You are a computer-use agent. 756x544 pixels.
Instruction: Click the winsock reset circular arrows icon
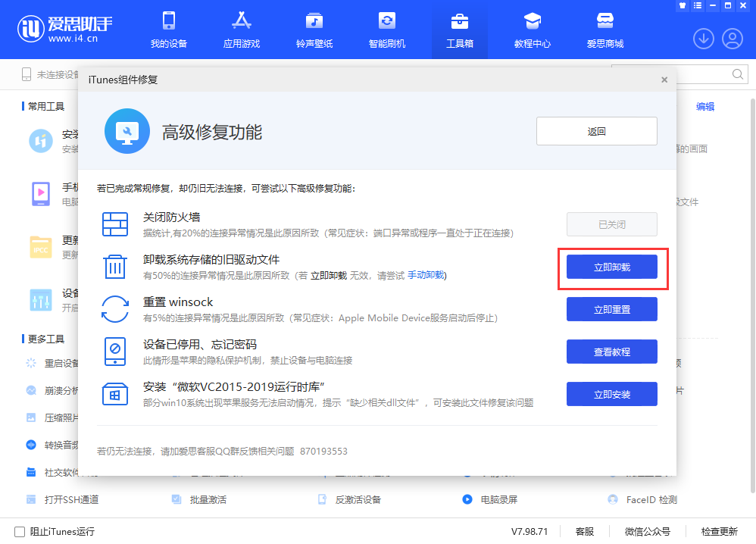point(115,309)
